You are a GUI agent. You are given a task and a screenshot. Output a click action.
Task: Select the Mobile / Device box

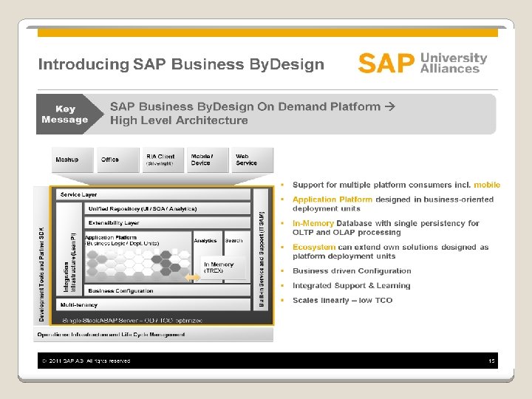(x=208, y=160)
